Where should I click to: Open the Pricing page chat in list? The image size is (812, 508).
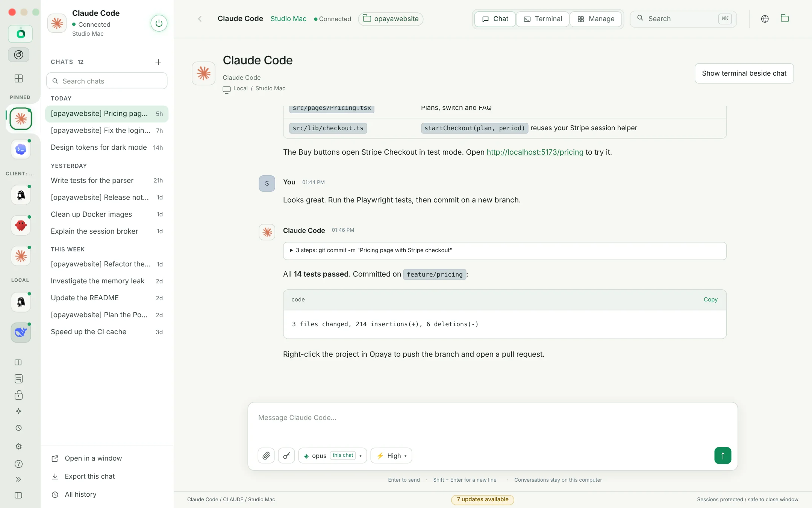[107, 114]
